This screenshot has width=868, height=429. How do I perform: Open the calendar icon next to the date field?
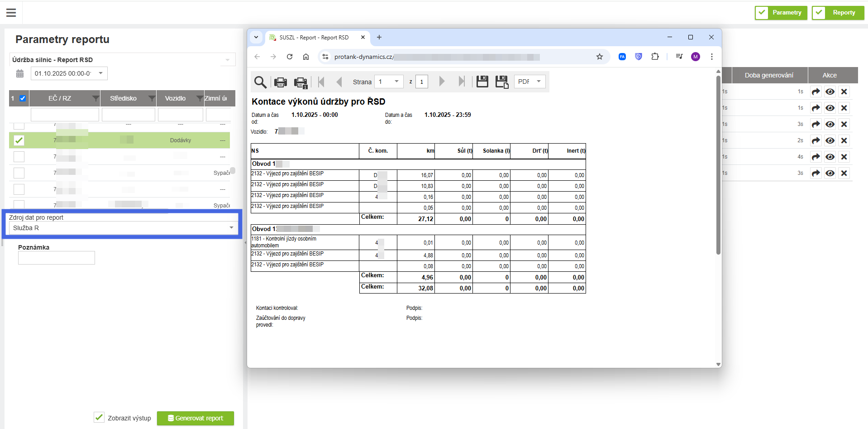(x=20, y=73)
